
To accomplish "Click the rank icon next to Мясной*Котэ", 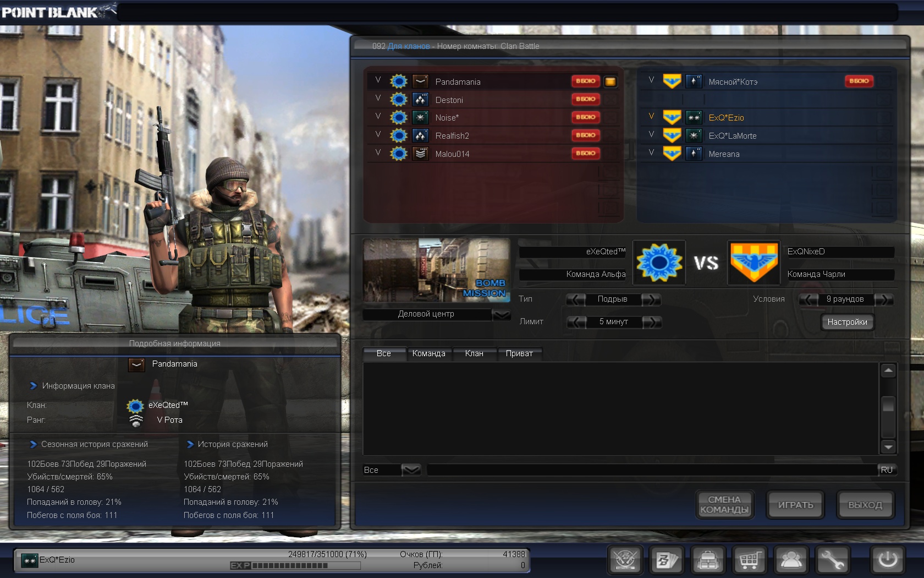I will pyautogui.click(x=694, y=81).
